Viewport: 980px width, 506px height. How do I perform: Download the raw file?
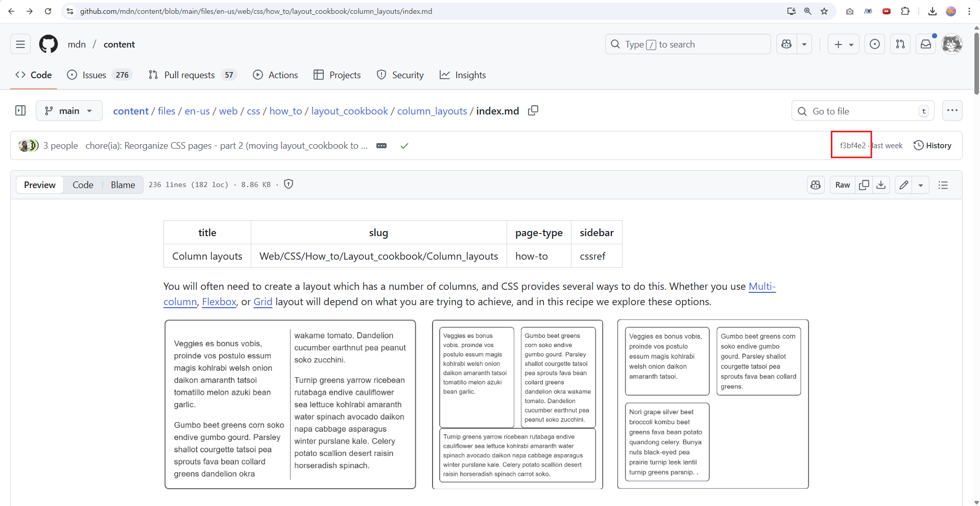pyautogui.click(x=881, y=185)
